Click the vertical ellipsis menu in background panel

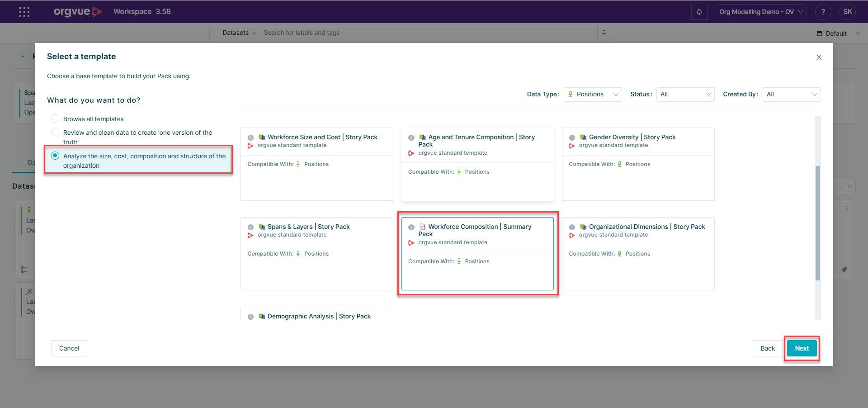846,209
